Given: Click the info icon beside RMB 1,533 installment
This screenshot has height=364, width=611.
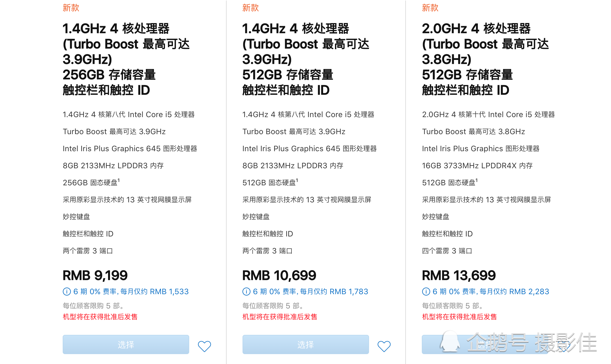Looking at the screenshot, I should pos(67,291).
